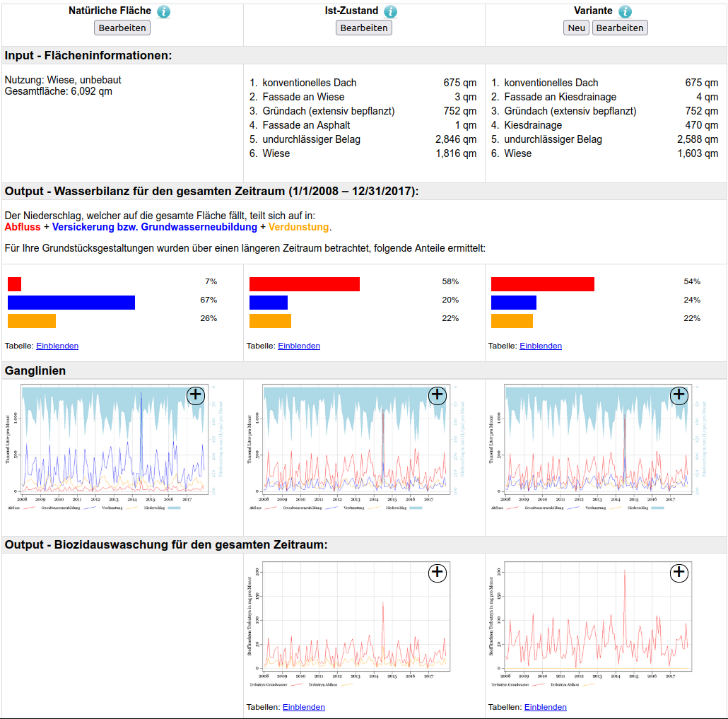728x719 pixels.
Task: Click the 58% red Abfluss bar
Action: [x=305, y=284]
